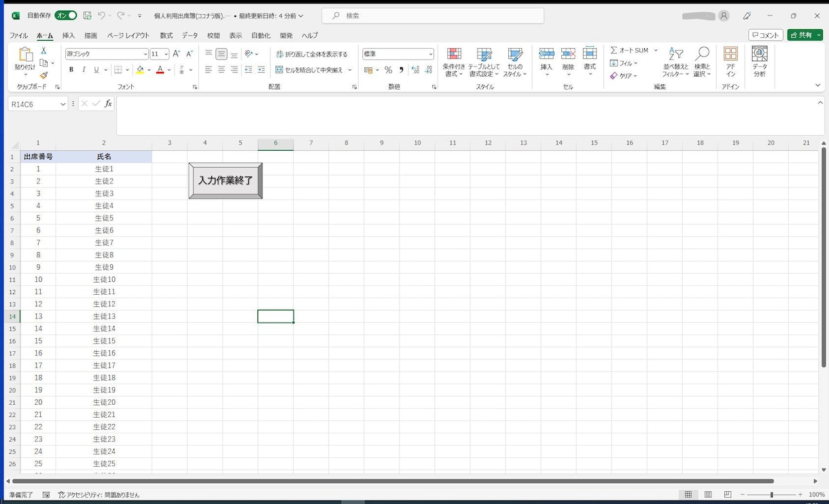Screen dimensions: 829x504
Task: Click the cut scissors icon
Action: click(x=43, y=50)
